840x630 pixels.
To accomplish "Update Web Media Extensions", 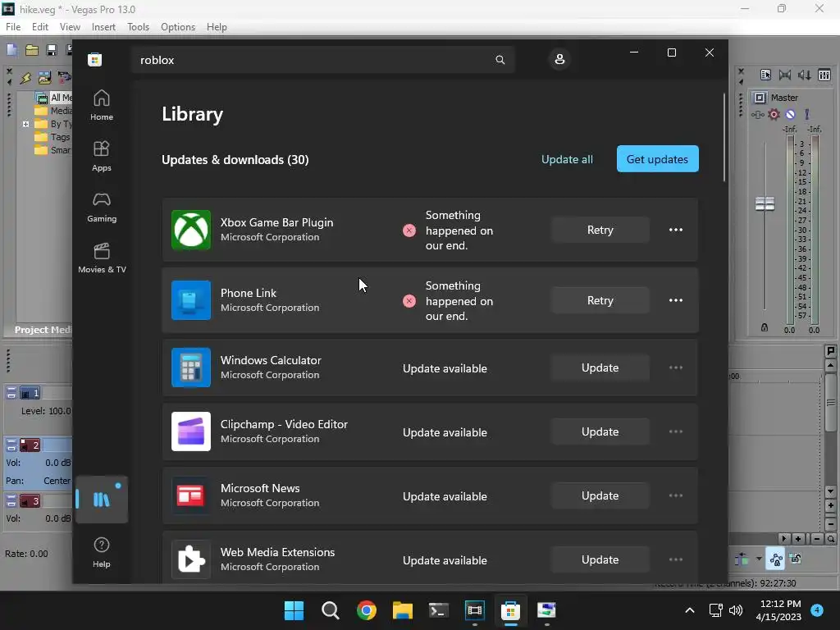I will [600, 559].
